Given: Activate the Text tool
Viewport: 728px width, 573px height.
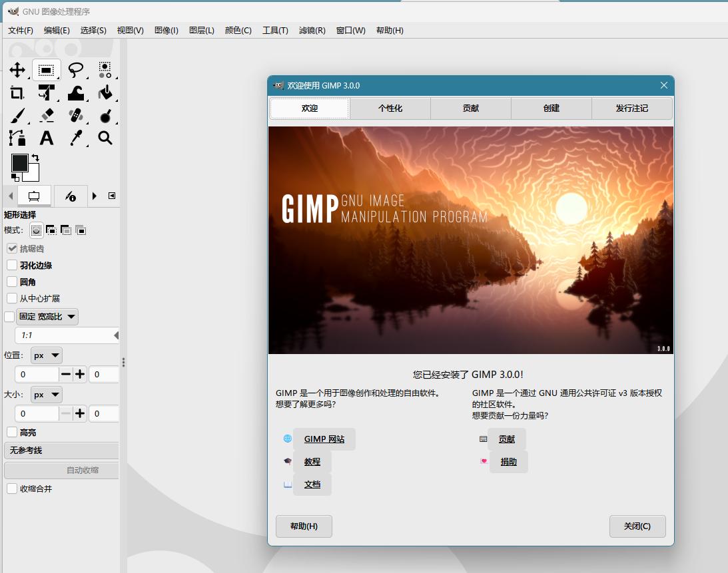Looking at the screenshot, I should point(47,138).
